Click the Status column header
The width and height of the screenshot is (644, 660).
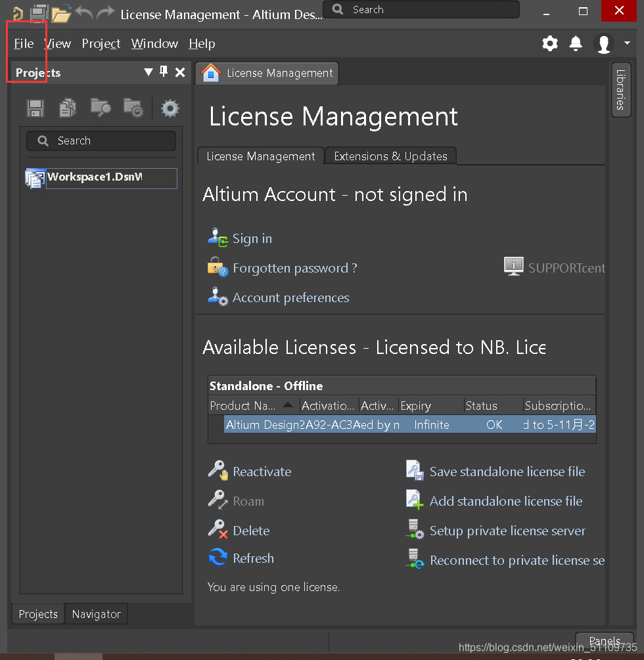tap(493, 406)
